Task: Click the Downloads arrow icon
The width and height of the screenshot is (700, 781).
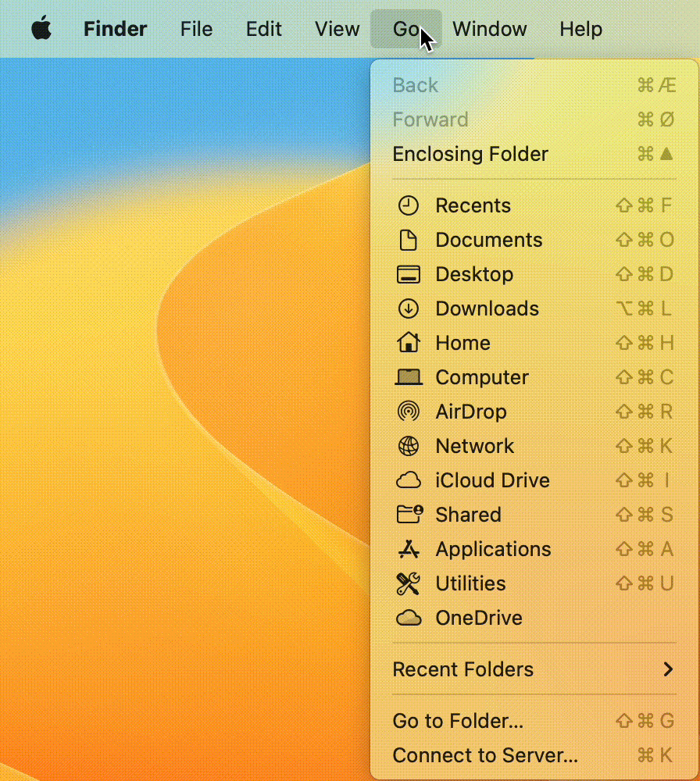Action: coord(408,308)
